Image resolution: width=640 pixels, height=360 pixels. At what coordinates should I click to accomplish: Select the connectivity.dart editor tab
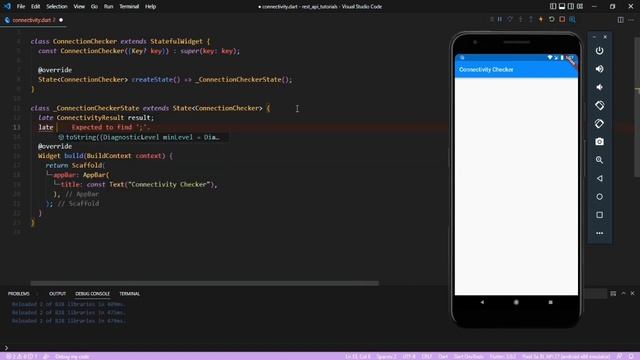pos(33,20)
